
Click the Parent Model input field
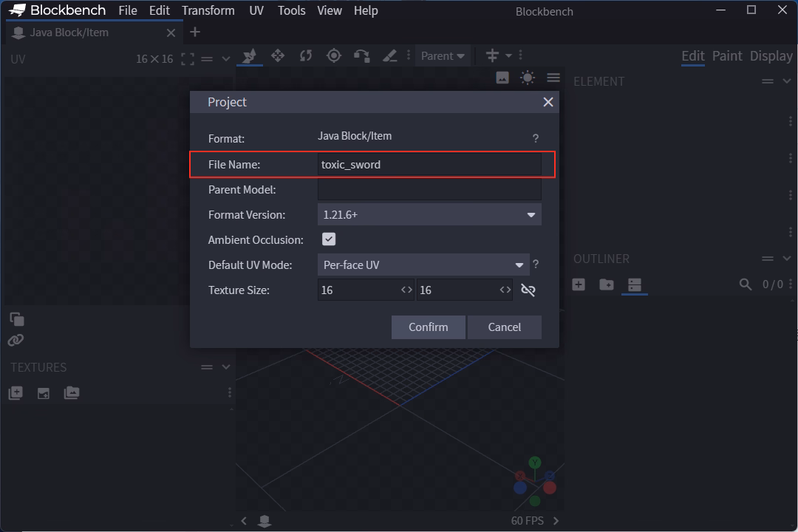tap(429, 189)
